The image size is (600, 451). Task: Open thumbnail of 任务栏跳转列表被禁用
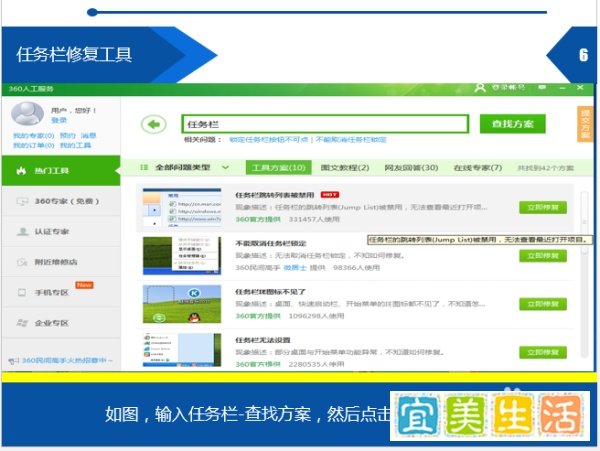182,208
